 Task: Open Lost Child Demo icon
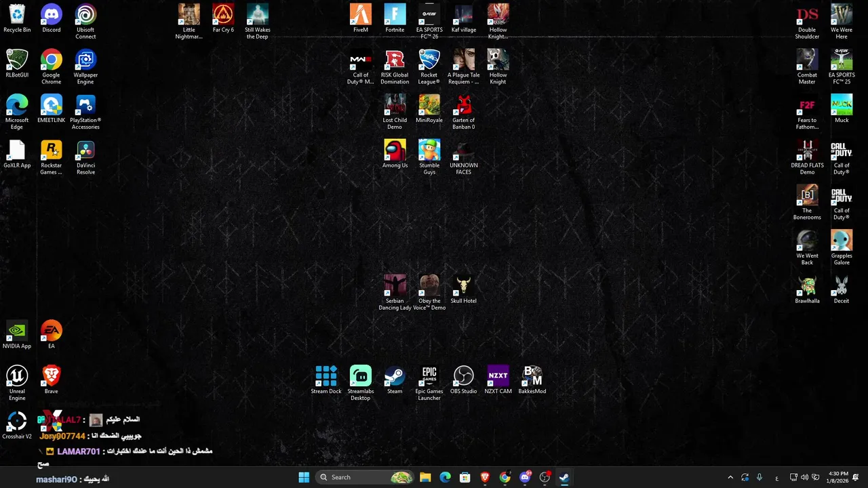395,112
